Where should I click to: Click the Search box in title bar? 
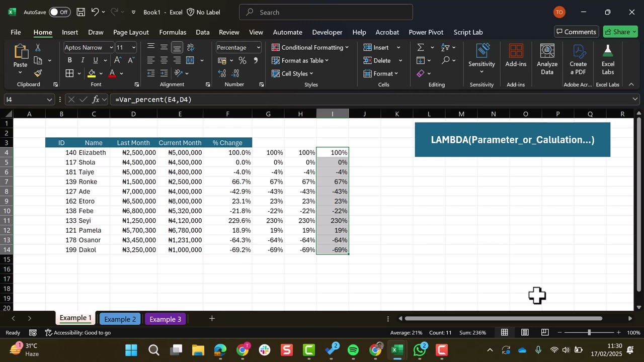[326, 12]
